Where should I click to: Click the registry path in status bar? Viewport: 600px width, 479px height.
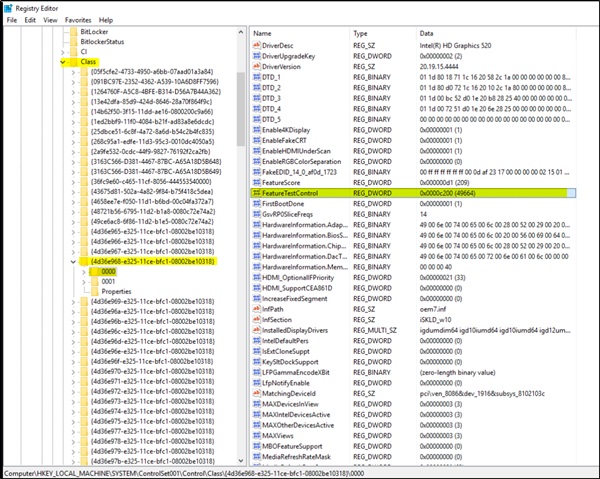click(184, 474)
